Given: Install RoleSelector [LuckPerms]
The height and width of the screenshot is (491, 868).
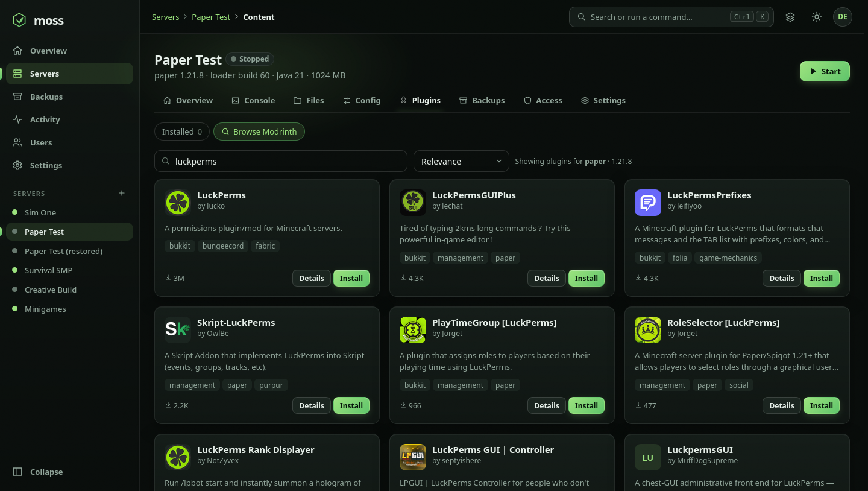Looking at the screenshot, I should [822, 405].
